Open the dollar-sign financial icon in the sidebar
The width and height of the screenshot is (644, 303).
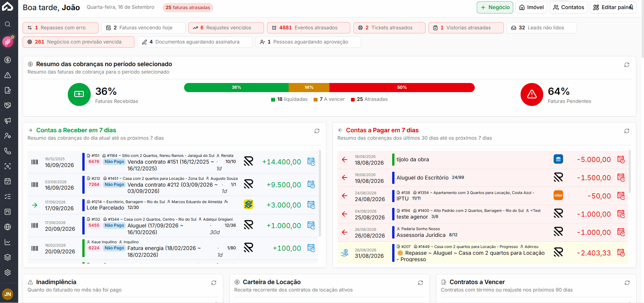(x=7, y=60)
